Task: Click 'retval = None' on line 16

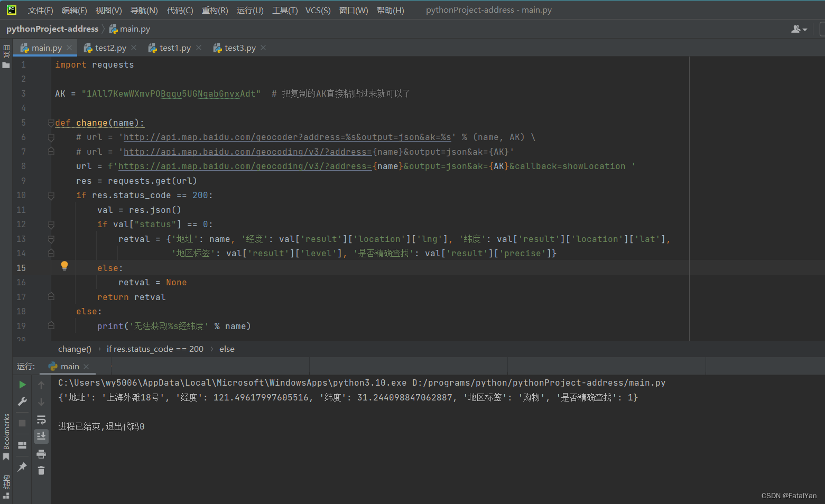Action: point(152,283)
